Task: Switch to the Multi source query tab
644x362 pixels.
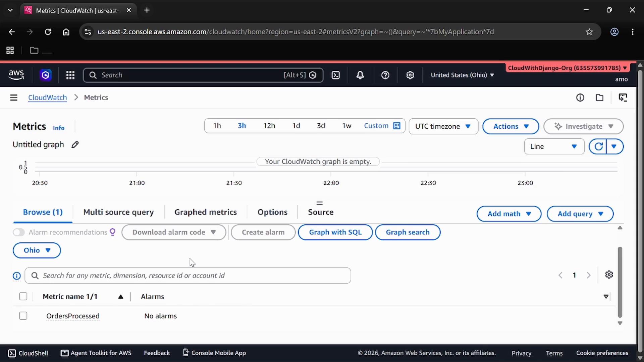Action: tap(118, 212)
